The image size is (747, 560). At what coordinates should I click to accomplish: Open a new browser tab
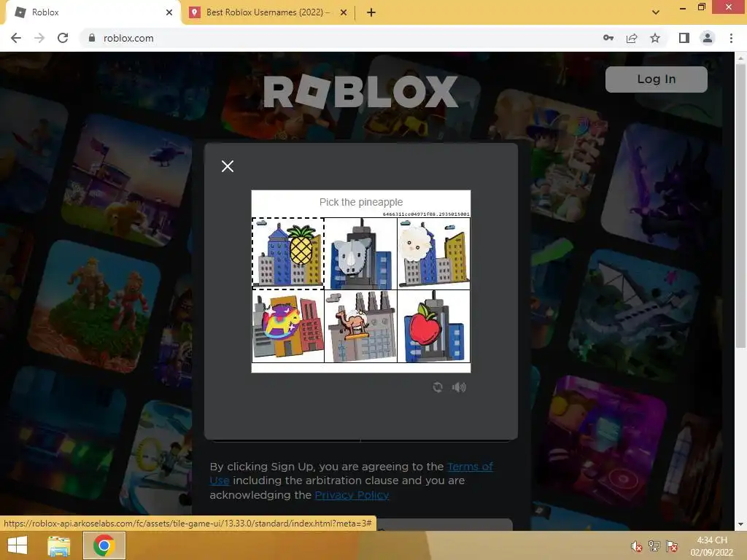point(371,12)
